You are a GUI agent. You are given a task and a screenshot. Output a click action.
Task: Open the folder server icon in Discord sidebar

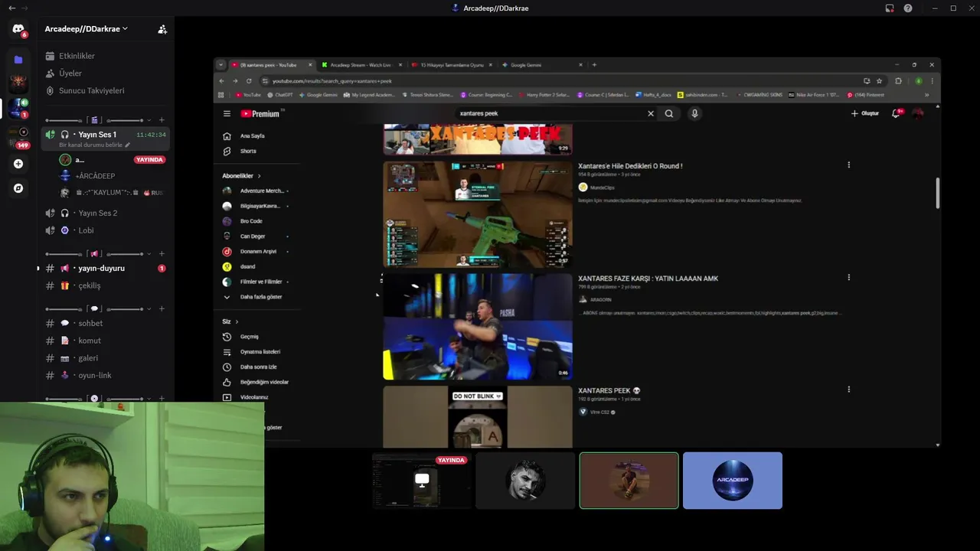(18, 59)
